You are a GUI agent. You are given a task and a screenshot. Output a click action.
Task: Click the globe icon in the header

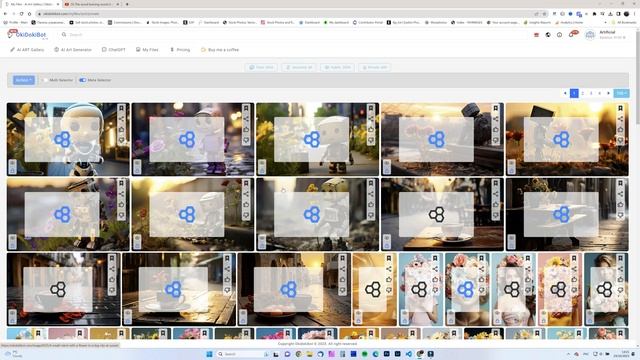pos(548,35)
